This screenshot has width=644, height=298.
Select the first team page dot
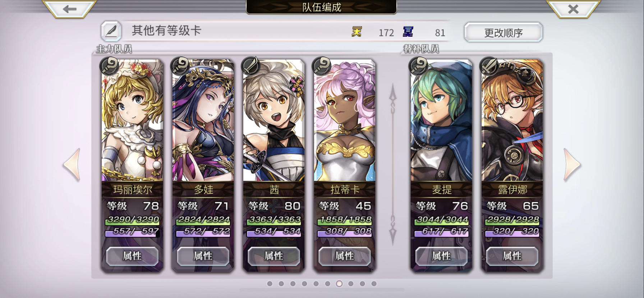click(x=270, y=284)
